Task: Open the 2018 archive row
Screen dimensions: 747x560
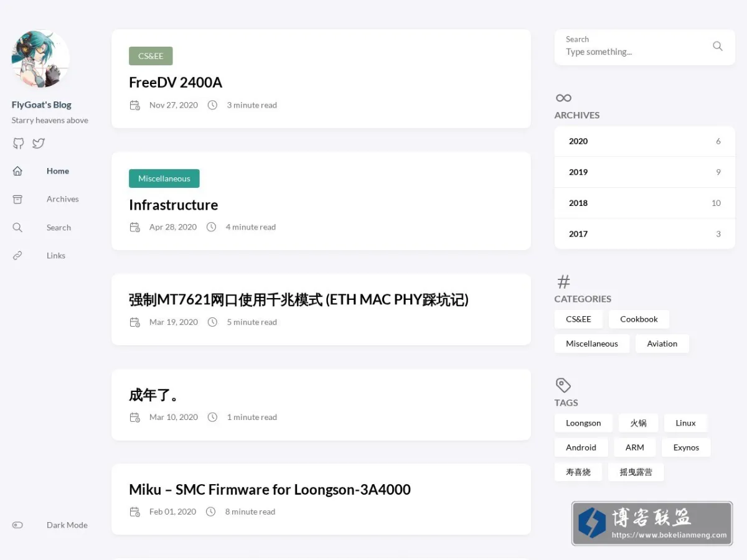Action: [x=645, y=203]
